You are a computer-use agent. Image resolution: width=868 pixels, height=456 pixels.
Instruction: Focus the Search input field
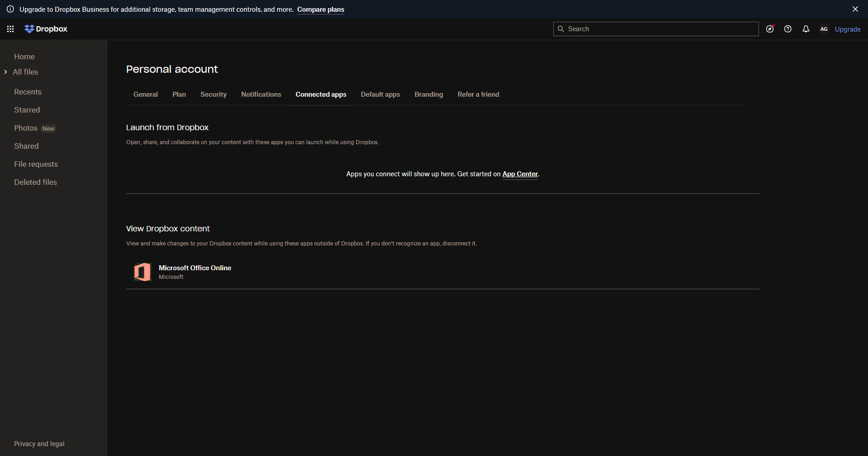pyautogui.click(x=656, y=29)
